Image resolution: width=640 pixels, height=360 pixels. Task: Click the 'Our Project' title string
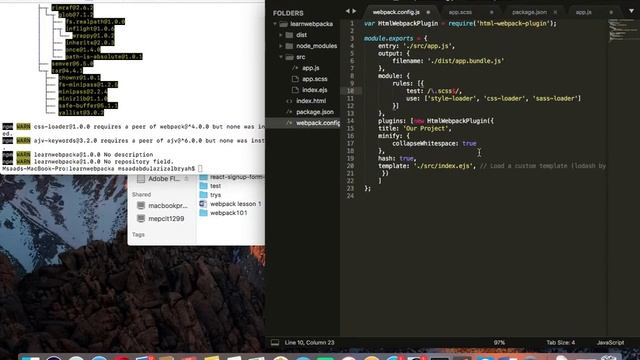(425, 129)
